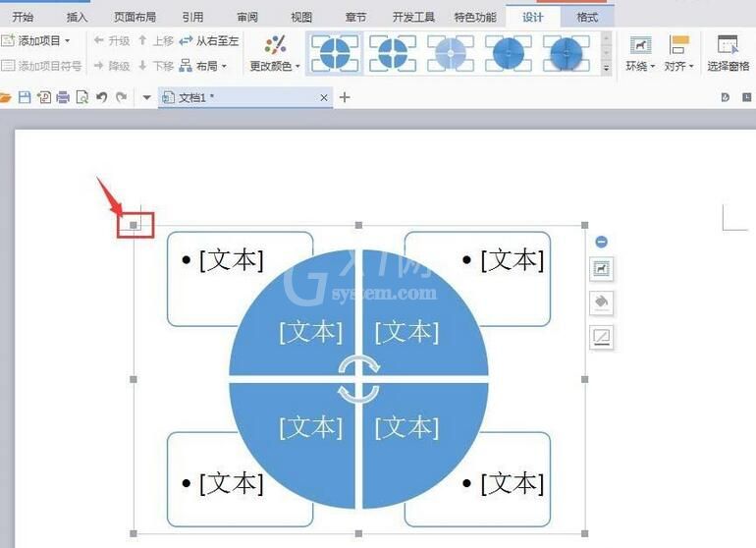Select the fifth SmartArt style thumbnail

567,53
